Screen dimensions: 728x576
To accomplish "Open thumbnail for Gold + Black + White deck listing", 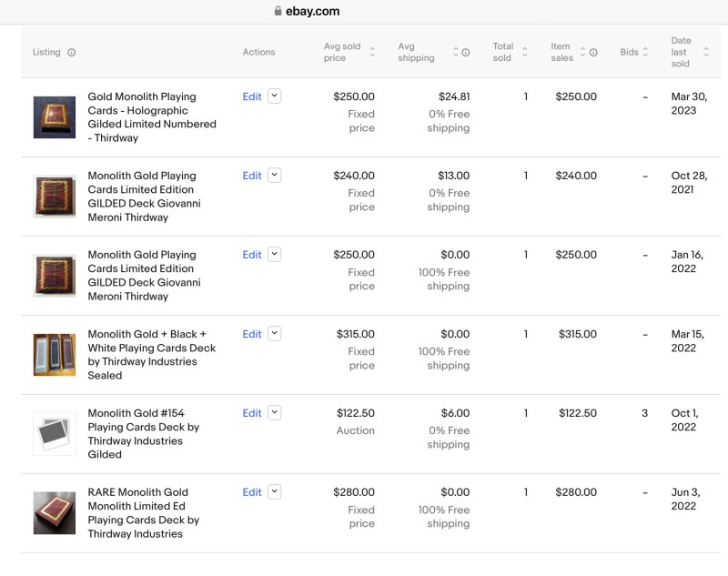I will click(55, 355).
